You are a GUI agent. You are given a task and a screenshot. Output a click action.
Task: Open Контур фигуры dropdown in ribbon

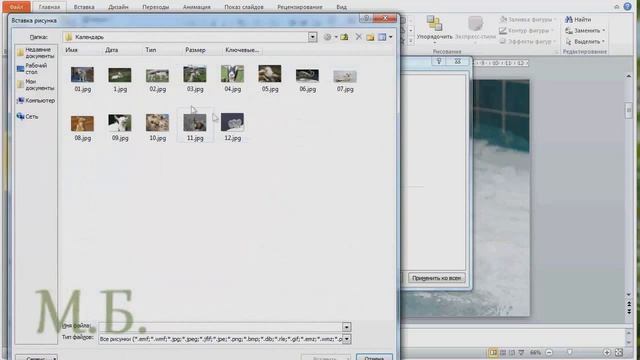(527, 30)
